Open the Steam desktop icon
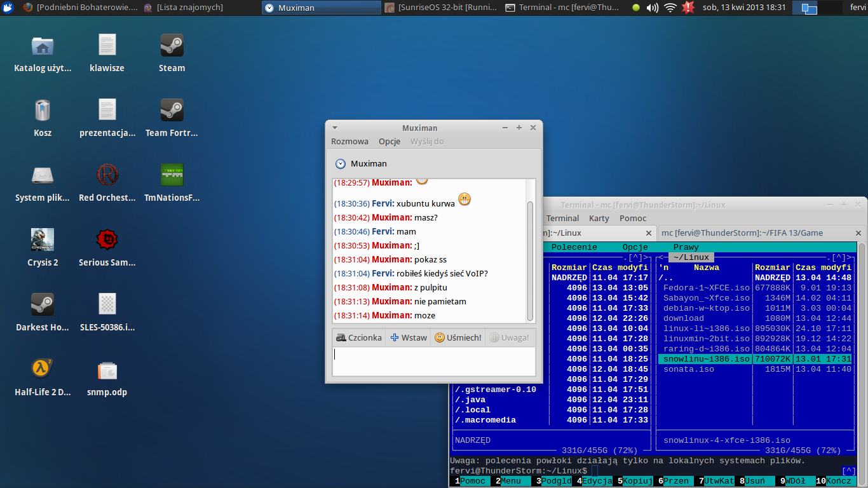868x488 pixels. point(172,46)
